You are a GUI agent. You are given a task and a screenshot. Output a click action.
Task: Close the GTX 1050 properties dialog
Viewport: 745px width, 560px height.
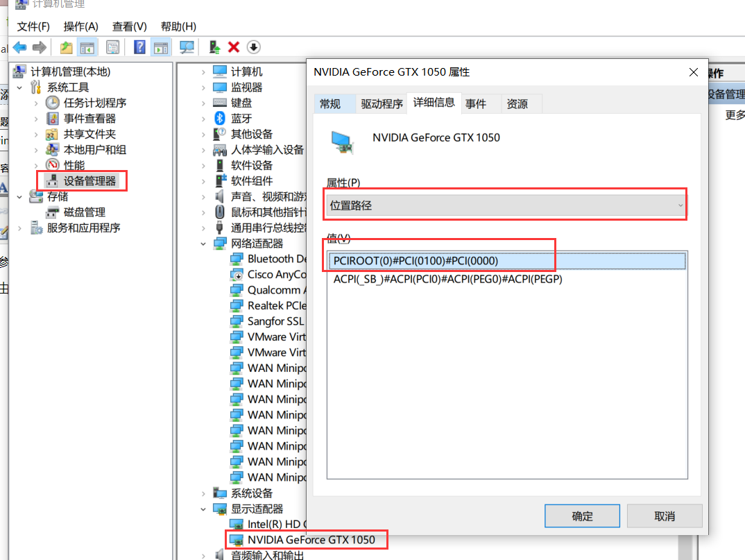coord(693,72)
